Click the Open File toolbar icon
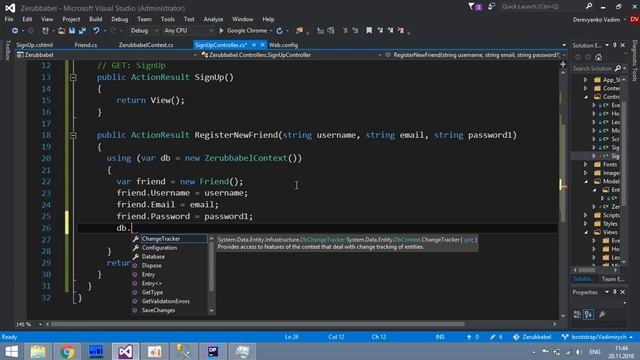 (x=61, y=31)
